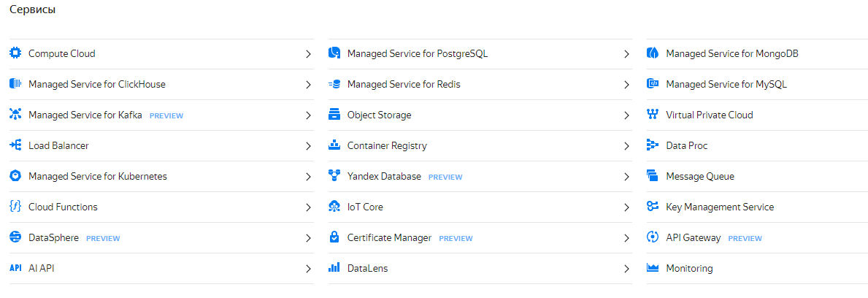
Task: Click the chevron on the PostgreSQL row
Action: (626, 54)
